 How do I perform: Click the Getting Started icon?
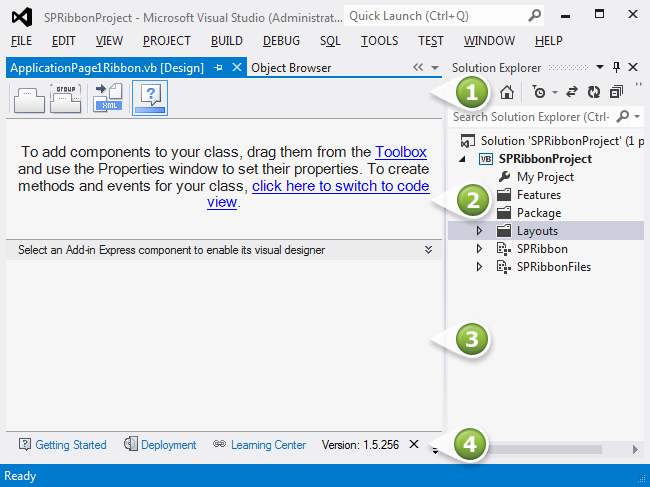coord(25,444)
